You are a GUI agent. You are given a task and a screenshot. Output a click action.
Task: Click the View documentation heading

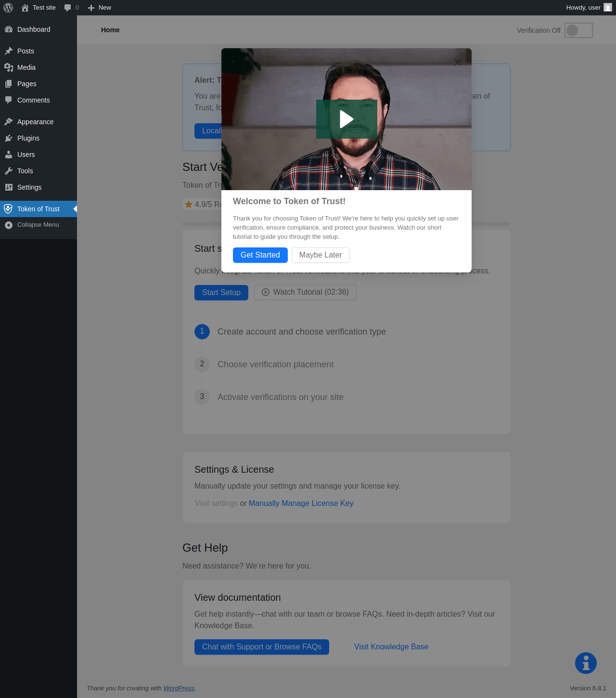point(237,597)
